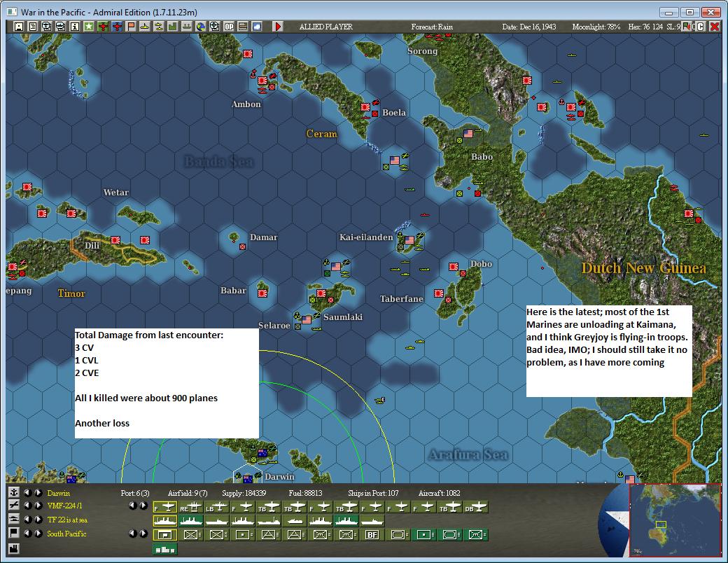
Task: Go to previous base left of Darwin
Action: 28,493
